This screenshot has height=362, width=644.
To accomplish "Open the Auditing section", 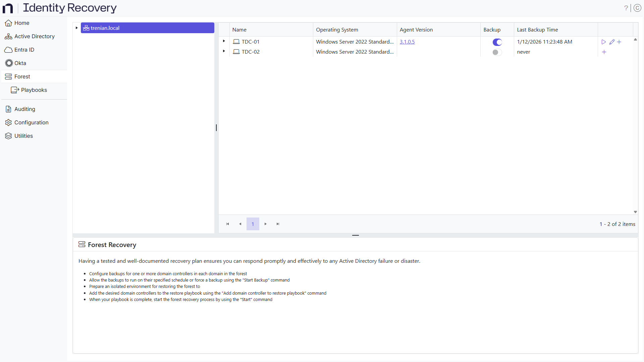I will click(x=24, y=109).
